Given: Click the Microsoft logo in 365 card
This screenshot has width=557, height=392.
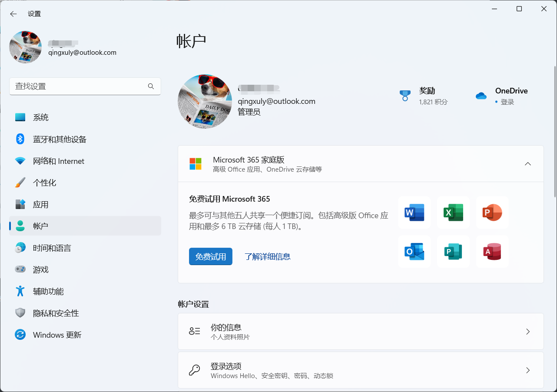Looking at the screenshot, I should point(196,164).
